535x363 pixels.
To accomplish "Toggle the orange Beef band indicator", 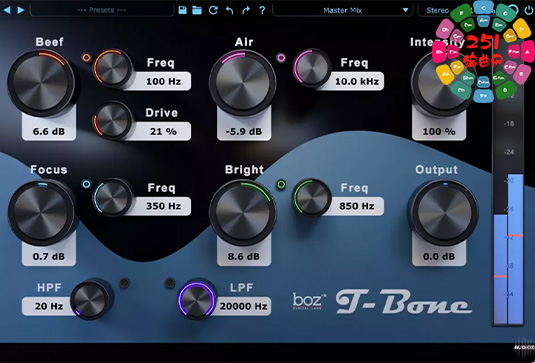I will pyautogui.click(x=87, y=57).
